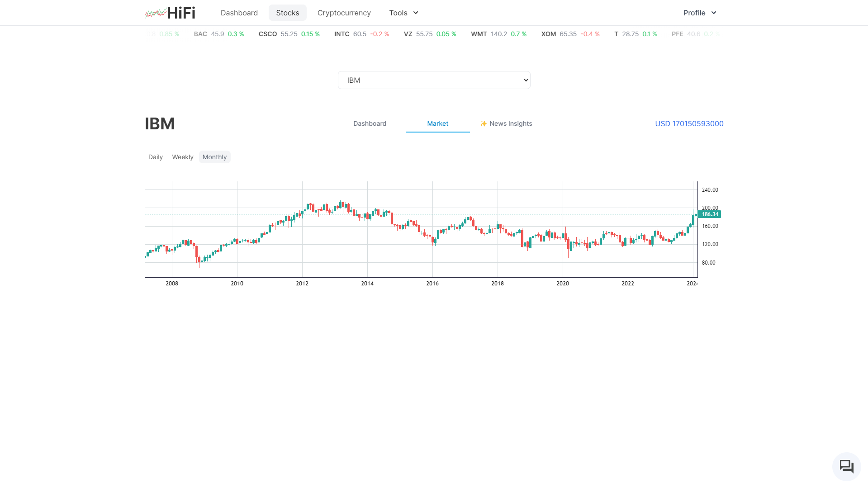Click the 2020 label on the time axis
868x488 pixels.
(563, 284)
